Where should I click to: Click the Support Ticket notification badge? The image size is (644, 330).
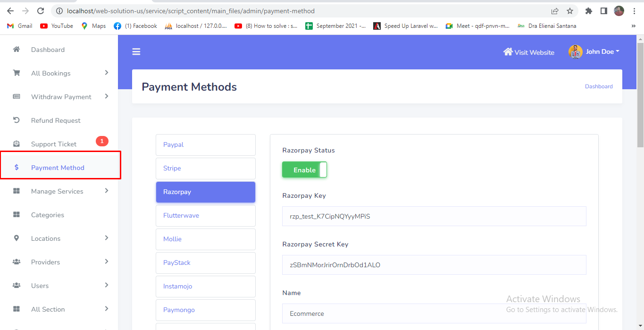(x=102, y=141)
